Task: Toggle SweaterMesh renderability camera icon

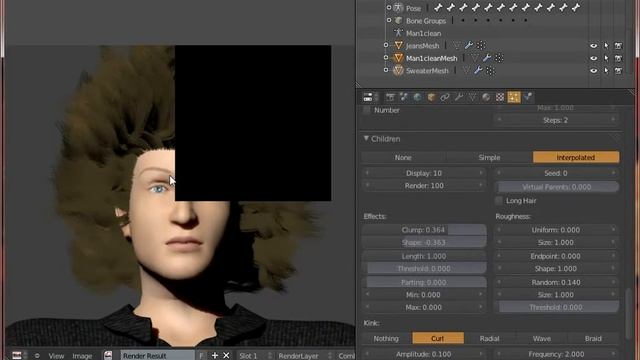Action: click(618, 71)
